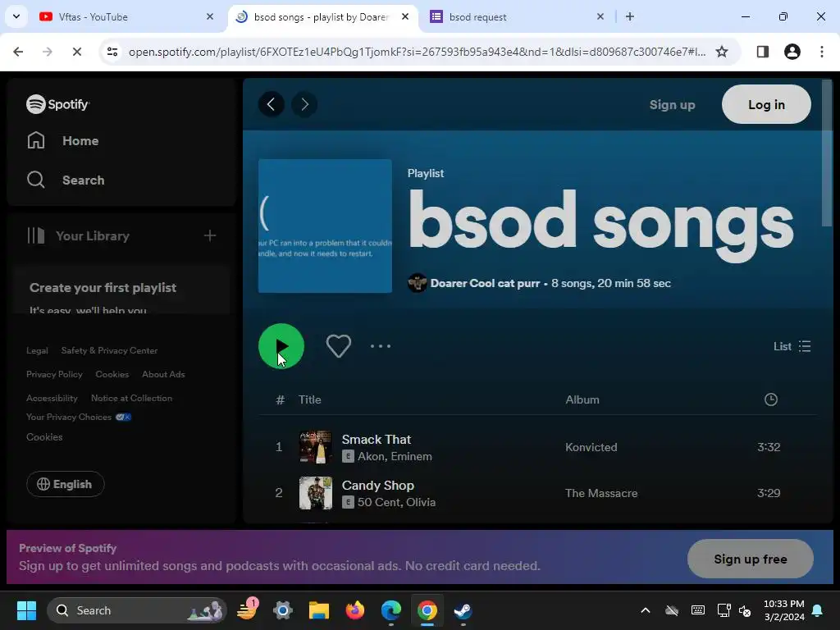Click the page vertical scrollbar
This screenshot has width=840, height=630.
click(x=827, y=153)
